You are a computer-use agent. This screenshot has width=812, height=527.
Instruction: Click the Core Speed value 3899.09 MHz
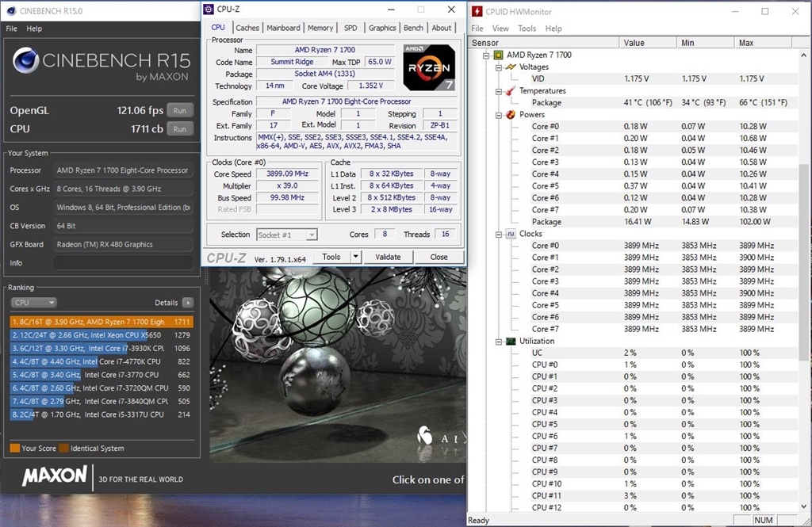pyautogui.click(x=287, y=174)
